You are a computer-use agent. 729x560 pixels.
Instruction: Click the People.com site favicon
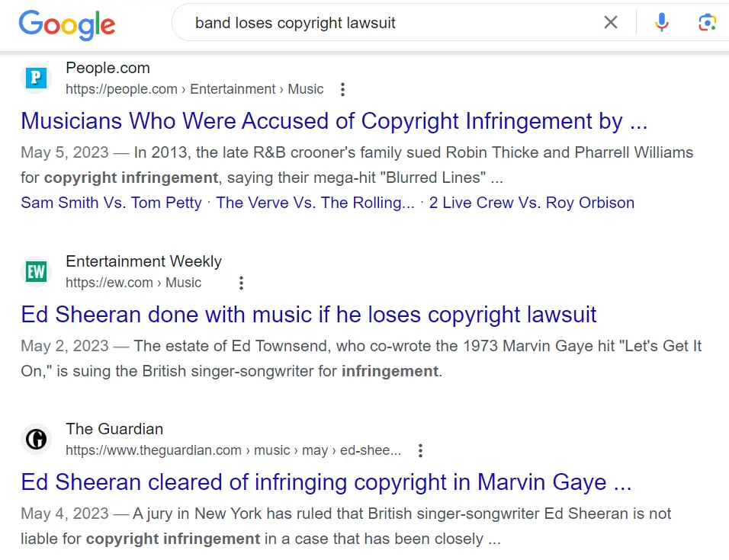tap(36, 78)
